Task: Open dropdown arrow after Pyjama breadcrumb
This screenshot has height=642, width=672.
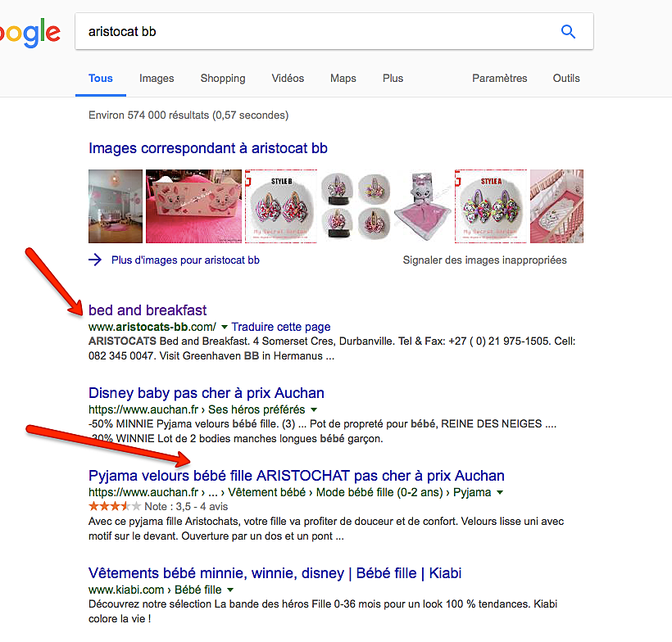Action: point(500,492)
